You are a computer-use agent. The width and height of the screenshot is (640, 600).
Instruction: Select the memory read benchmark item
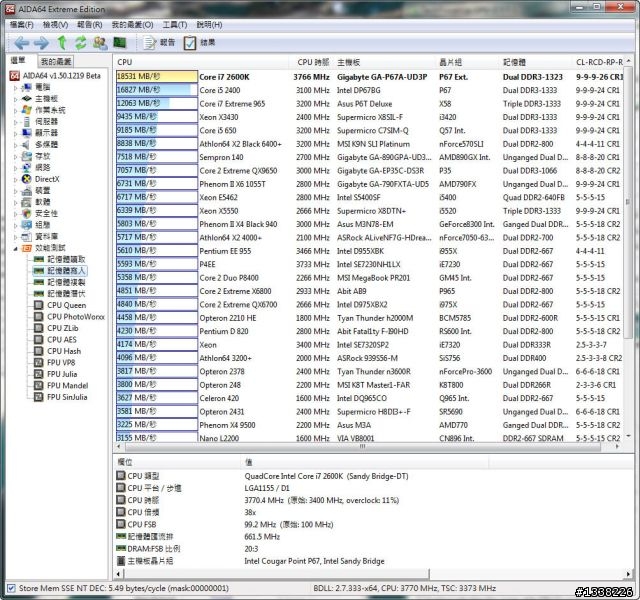[x=60, y=259]
